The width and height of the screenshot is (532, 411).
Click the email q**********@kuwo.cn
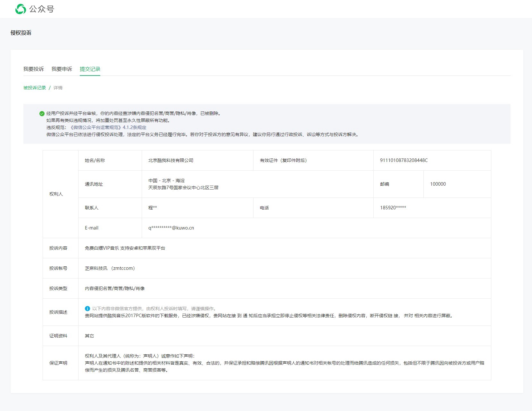(171, 228)
